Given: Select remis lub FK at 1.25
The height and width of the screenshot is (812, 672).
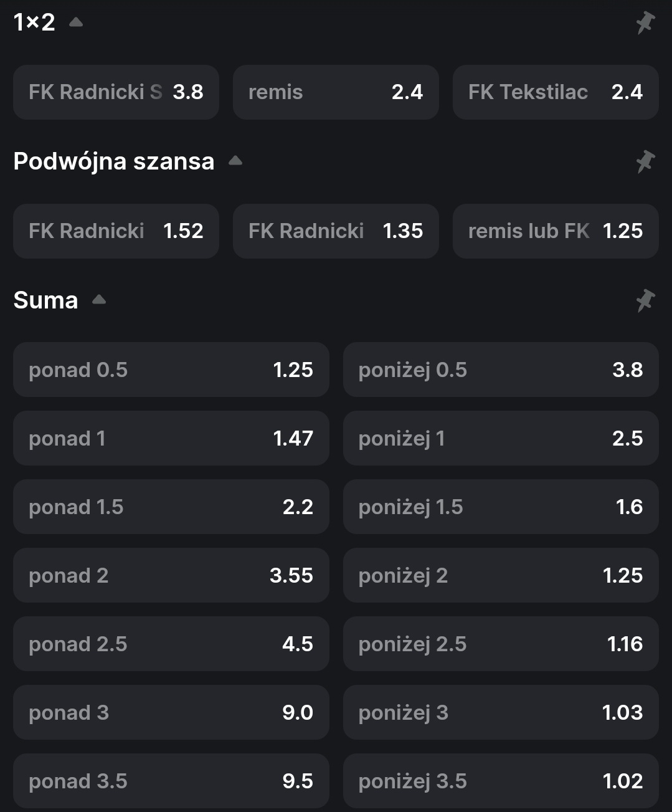Looking at the screenshot, I should pyautogui.click(x=555, y=231).
